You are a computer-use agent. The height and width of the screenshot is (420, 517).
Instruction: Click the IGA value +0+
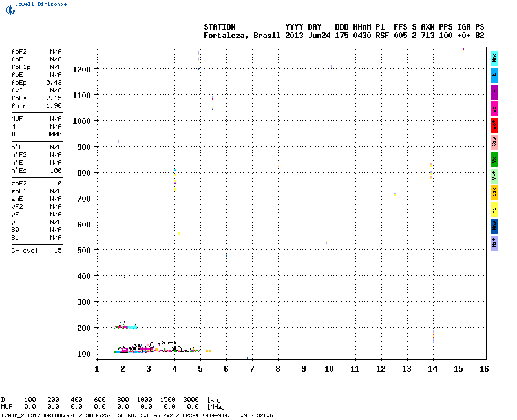coord(464,36)
